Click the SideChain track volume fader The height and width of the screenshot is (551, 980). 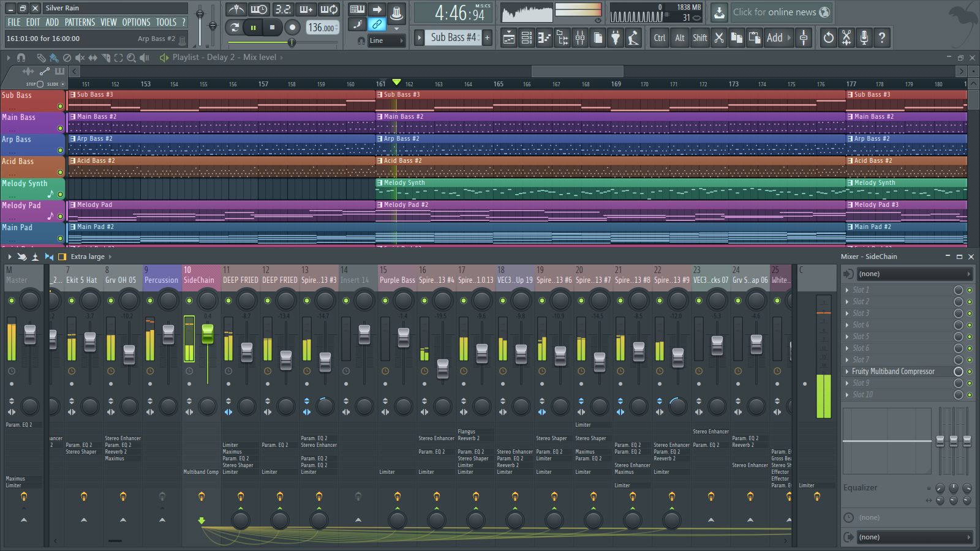pos(208,334)
